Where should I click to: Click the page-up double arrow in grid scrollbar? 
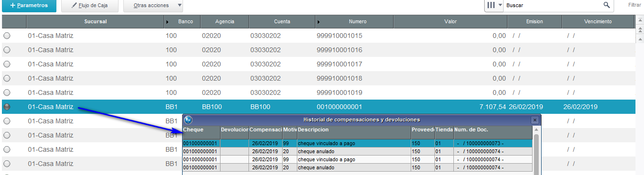[x=639, y=29]
